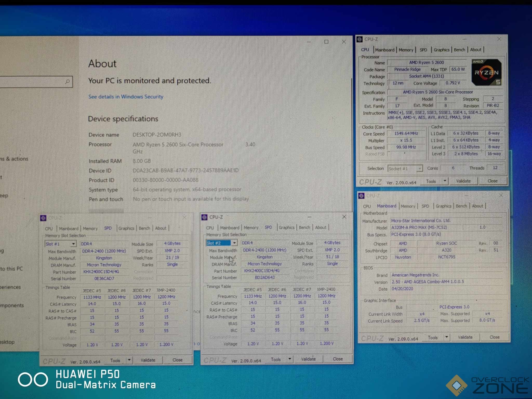Click the CPU-Z app icon in Mainboard window
Viewport: 532px width, 399px height.
click(x=361, y=196)
